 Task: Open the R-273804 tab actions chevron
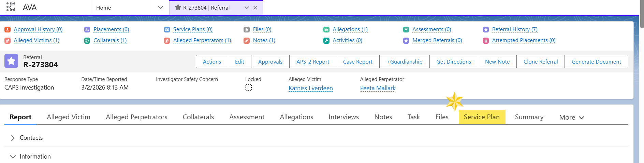(x=247, y=8)
